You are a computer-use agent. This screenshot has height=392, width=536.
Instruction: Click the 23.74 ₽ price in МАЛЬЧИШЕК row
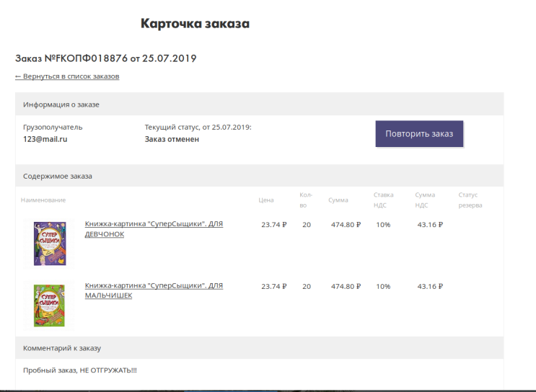[x=274, y=287]
